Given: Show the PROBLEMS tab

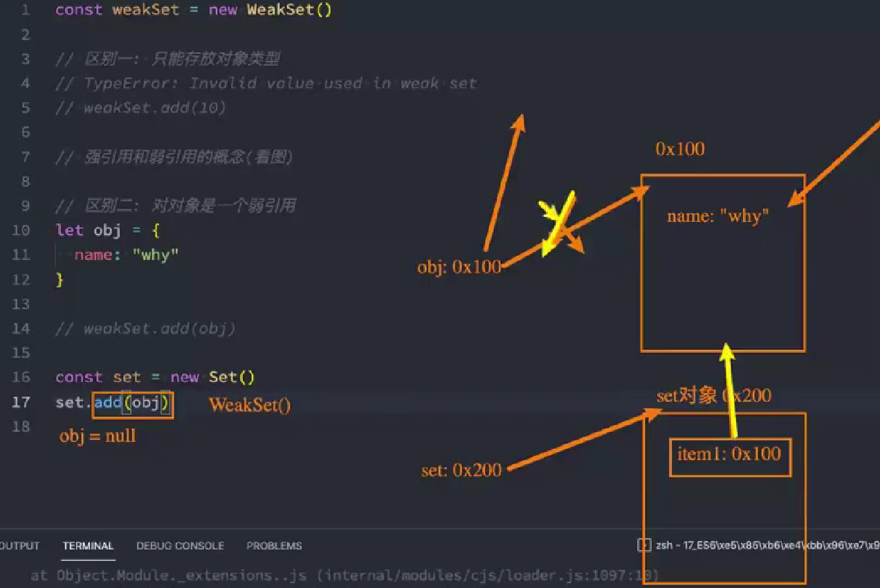Looking at the screenshot, I should click(274, 546).
